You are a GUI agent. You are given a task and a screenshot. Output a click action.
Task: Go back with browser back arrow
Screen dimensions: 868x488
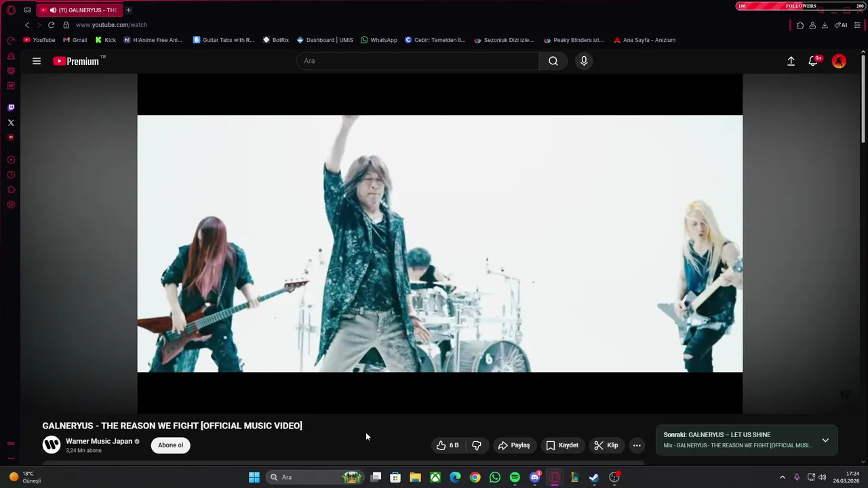pos(27,25)
